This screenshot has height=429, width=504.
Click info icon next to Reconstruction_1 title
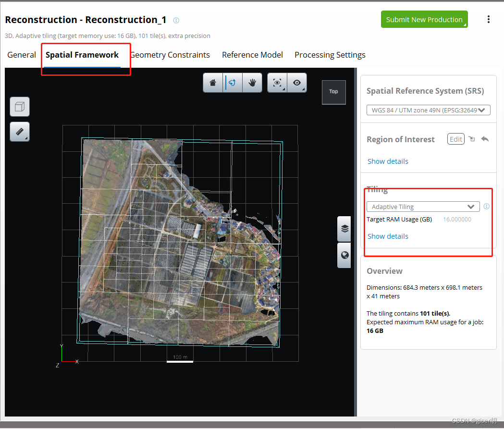[x=176, y=20]
